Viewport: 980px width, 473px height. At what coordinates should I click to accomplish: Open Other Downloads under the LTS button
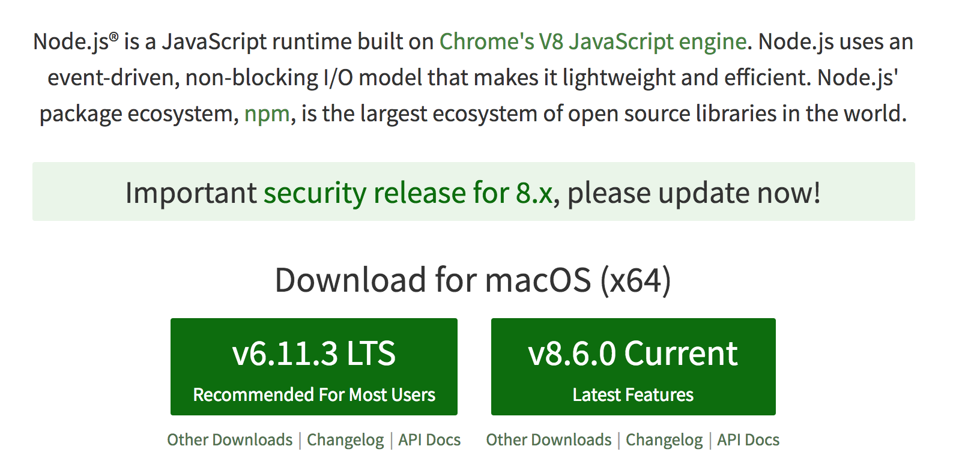point(229,440)
